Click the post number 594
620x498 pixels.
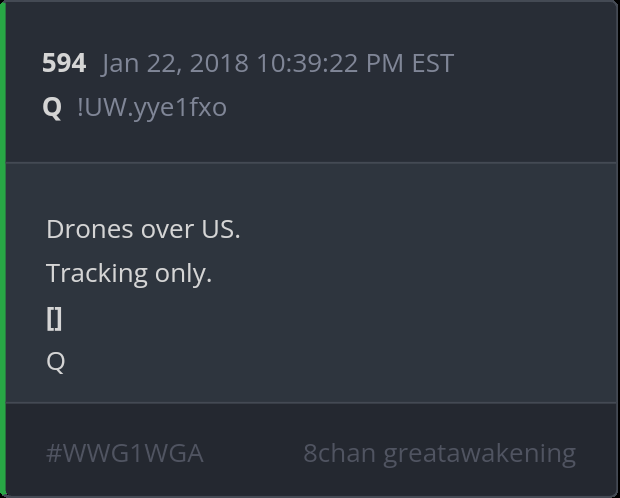click(64, 63)
